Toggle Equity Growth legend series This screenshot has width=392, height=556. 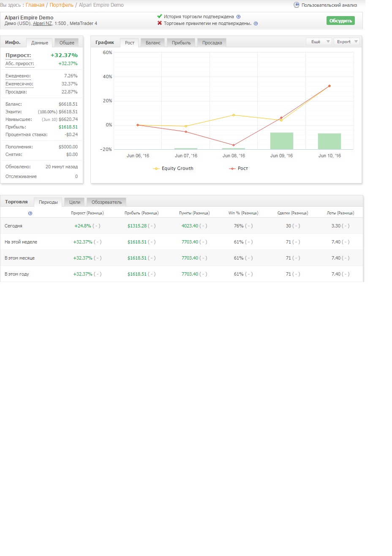tap(173, 168)
